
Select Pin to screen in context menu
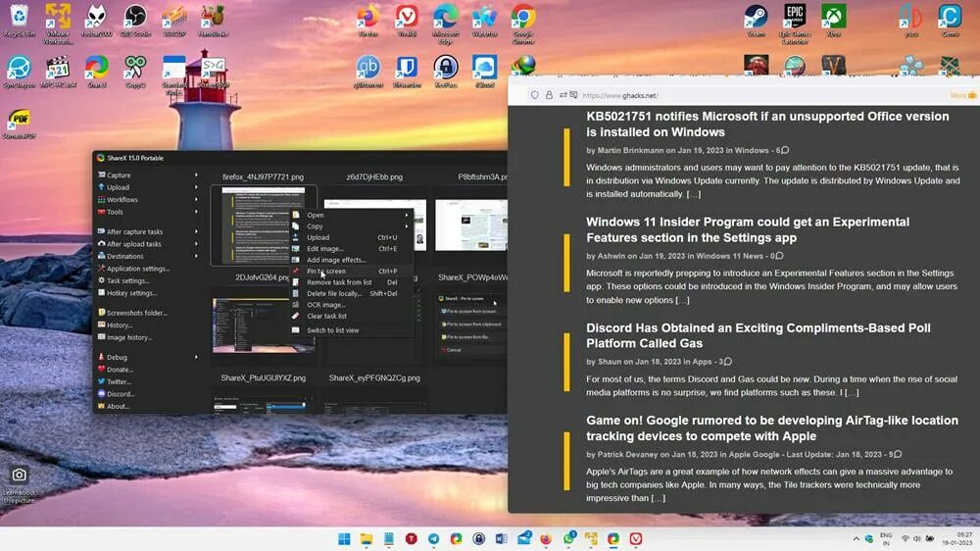click(x=351, y=271)
